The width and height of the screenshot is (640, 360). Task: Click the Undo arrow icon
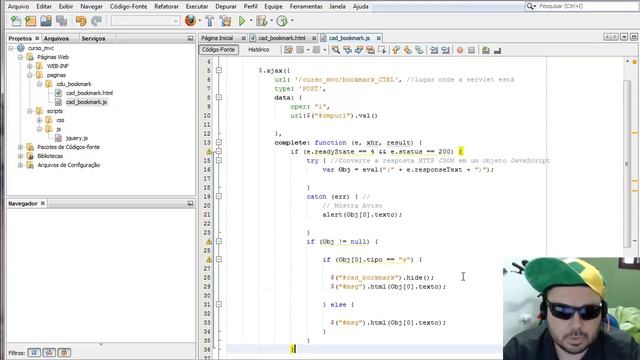[81, 21]
